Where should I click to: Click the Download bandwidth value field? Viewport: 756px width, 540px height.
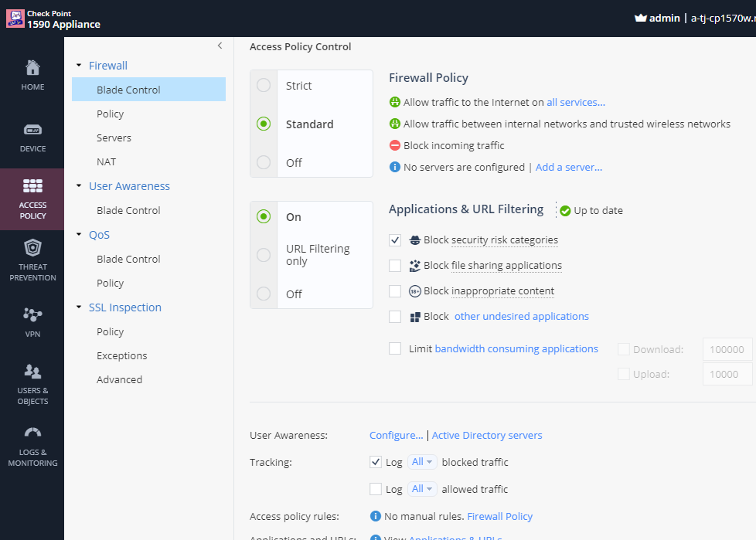point(727,349)
